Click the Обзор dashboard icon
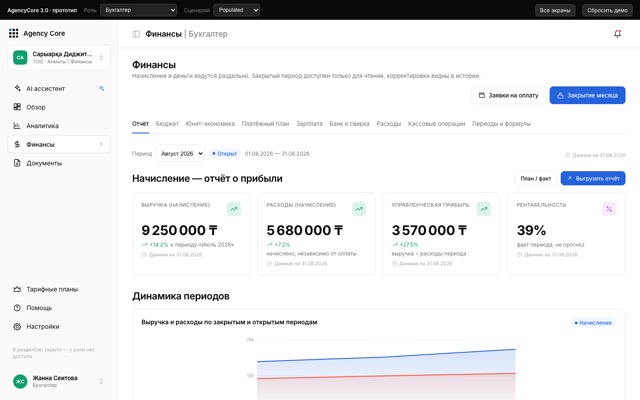This screenshot has height=400, width=640. coord(17,107)
